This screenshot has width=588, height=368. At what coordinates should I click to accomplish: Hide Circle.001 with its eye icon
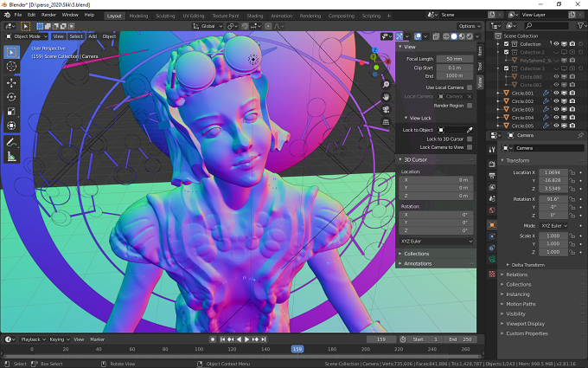[x=556, y=94]
